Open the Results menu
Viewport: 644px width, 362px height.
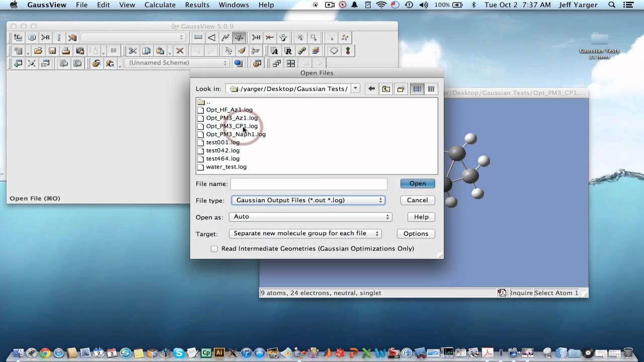[x=197, y=5]
